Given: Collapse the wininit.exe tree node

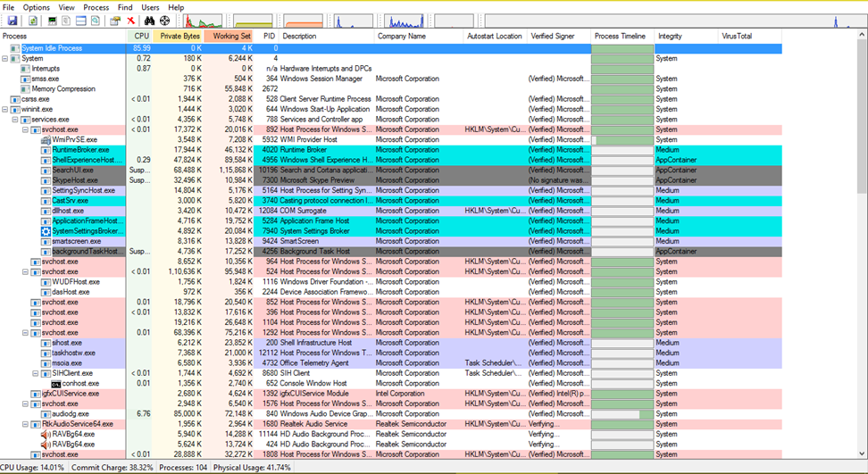Looking at the screenshot, I should pyautogui.click(x=5, y=109).
